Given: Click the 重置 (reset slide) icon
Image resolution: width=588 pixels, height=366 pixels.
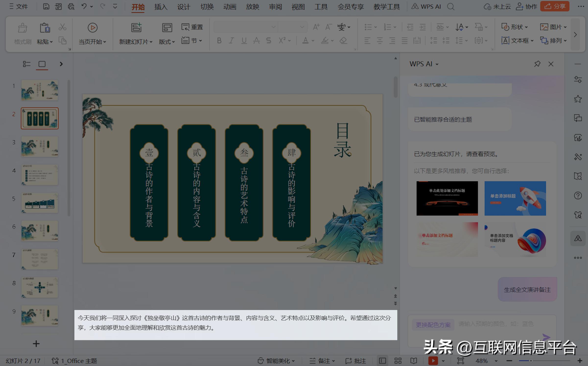Looking at the screenshot, I should coord(193,27).
